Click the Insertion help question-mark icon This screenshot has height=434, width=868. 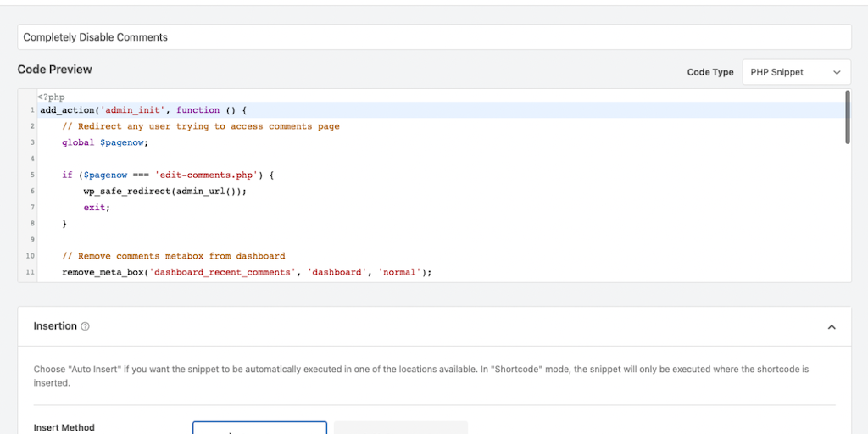coord(85,326)
